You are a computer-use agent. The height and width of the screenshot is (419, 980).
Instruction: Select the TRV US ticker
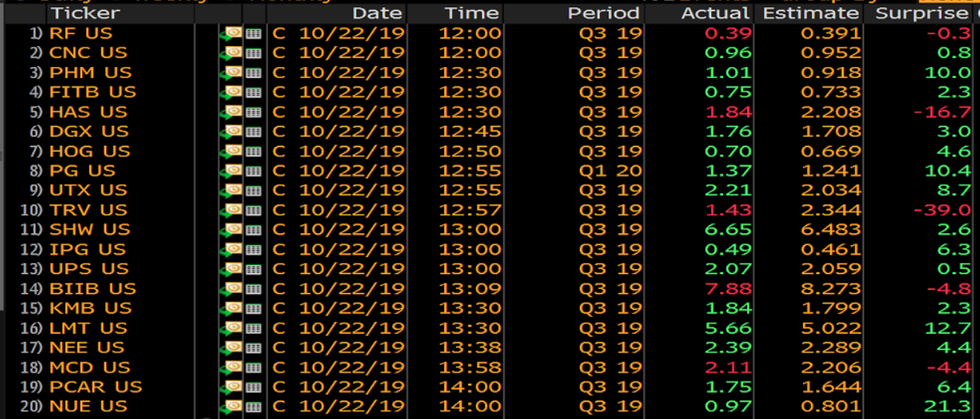(x=88, y=210)
